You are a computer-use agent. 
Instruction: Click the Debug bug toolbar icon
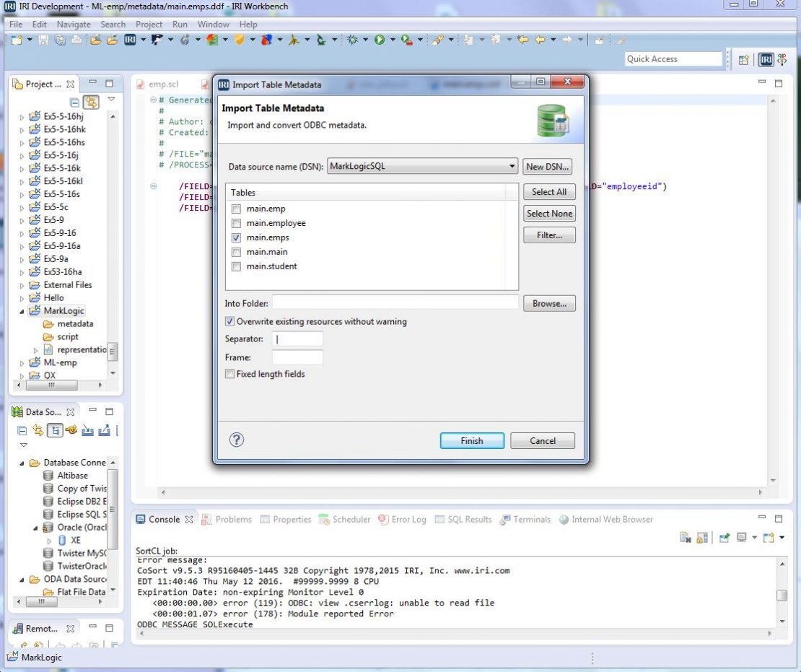click(352, 40)
